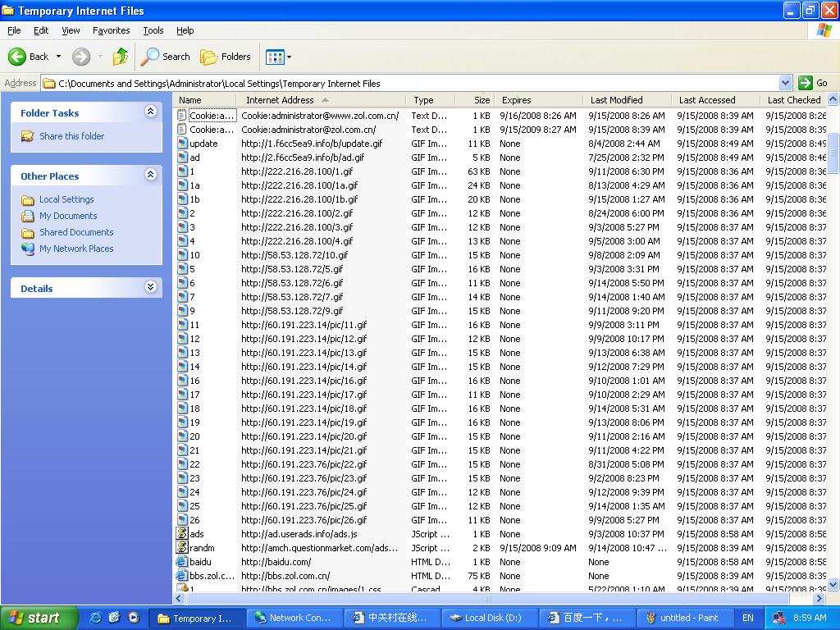This screenshot has width=840, height=630.
Task: Open the address bar dropdown
Action: [x=785, y=83]
